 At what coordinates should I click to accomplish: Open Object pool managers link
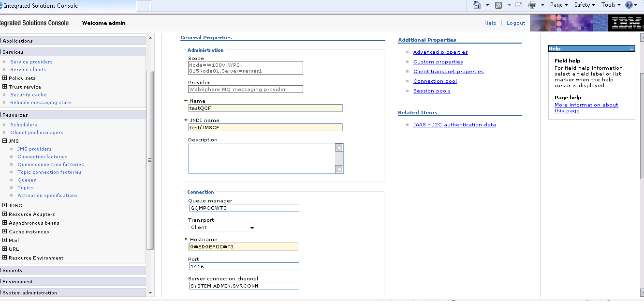point(37,133)
